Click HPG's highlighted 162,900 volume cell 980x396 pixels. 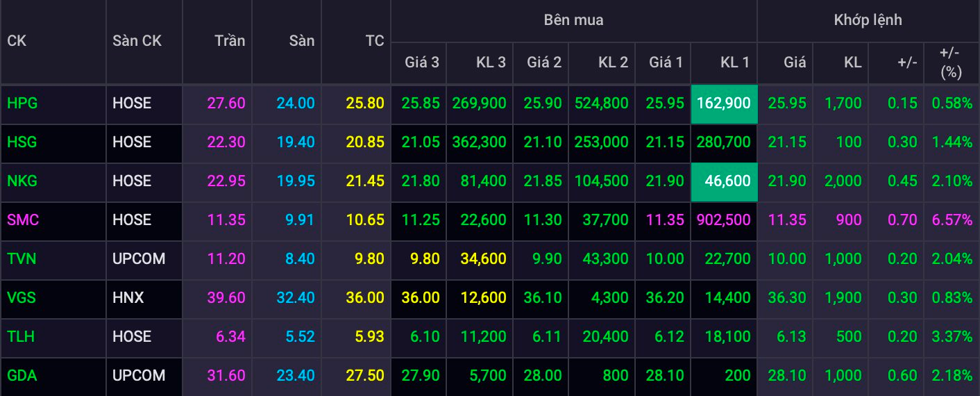[724, 104]
